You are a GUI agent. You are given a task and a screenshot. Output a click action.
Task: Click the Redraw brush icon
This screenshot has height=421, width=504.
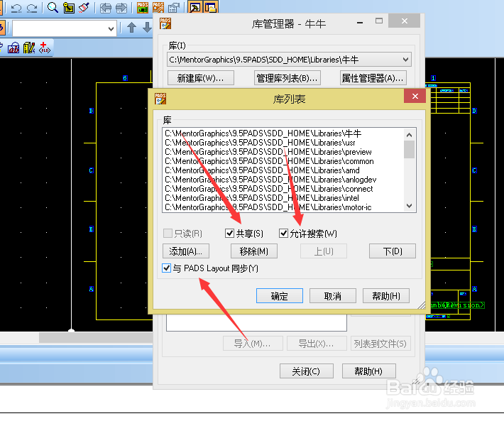84,7
